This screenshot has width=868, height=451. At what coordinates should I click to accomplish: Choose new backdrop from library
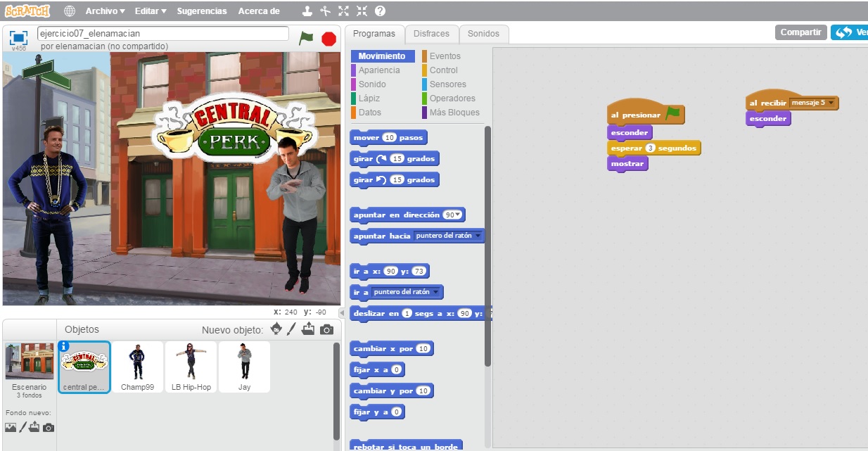click(11, 427)
